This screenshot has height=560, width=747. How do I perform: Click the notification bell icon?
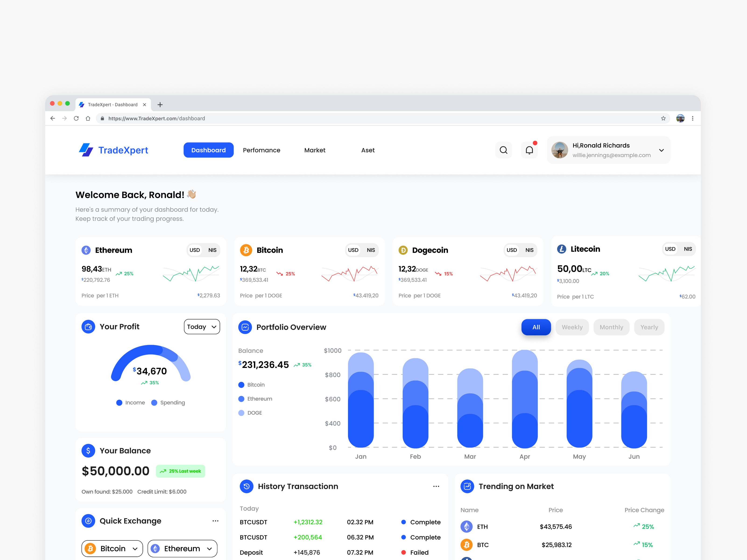pyautogui.click(x=529, y=150)
